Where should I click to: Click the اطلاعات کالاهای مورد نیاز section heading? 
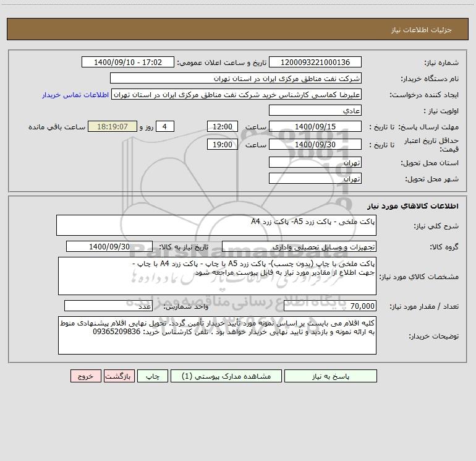[413, 206]
